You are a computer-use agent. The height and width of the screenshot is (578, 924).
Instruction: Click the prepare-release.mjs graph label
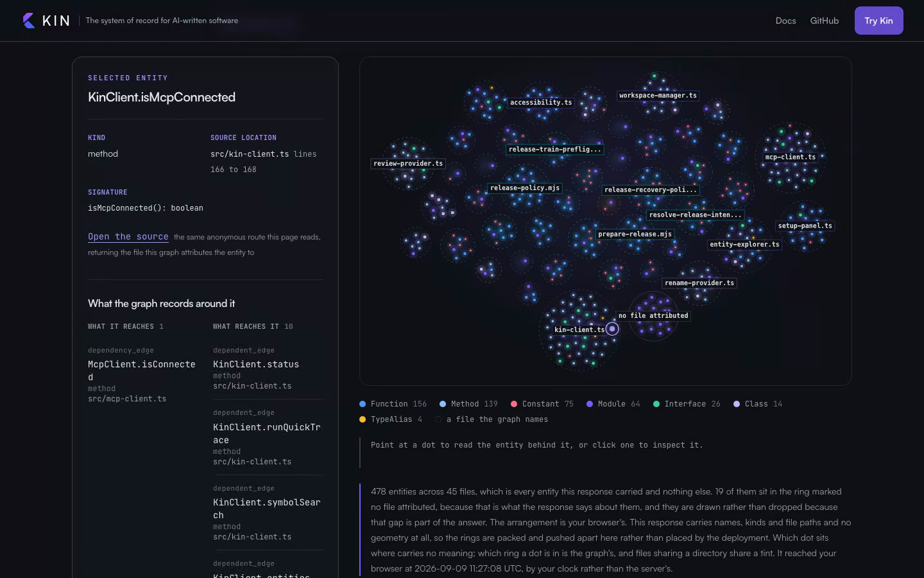635,234
